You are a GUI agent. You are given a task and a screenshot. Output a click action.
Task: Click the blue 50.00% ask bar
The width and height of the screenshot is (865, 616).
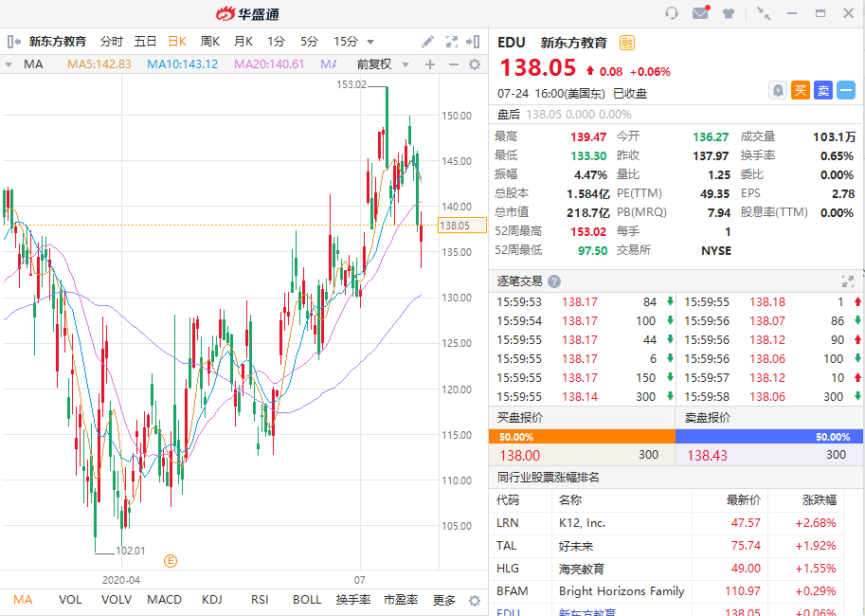tap(769, 437)
